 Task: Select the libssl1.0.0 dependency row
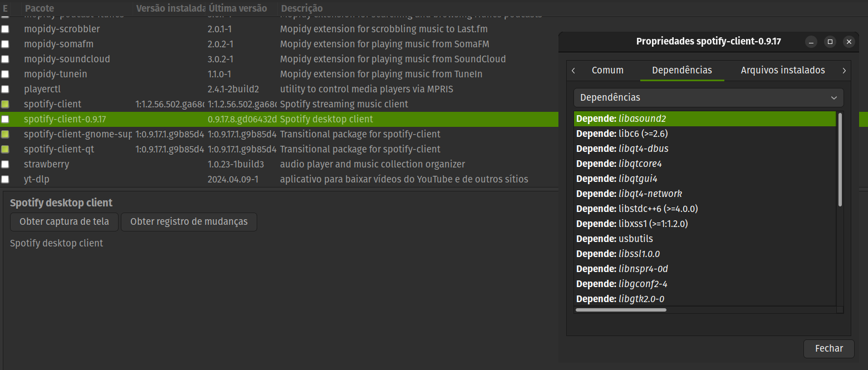(x=705, y=254)
